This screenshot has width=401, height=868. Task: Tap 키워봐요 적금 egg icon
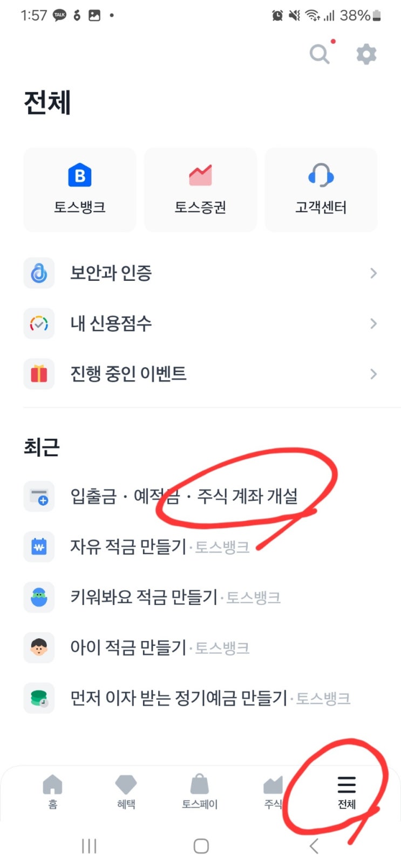(39, 597)
